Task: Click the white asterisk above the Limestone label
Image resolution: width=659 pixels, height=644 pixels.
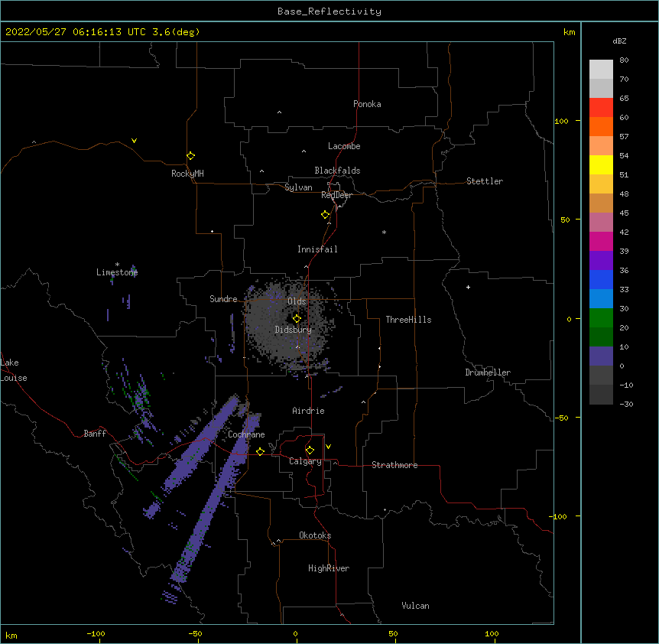Action: tap(117, 265)
